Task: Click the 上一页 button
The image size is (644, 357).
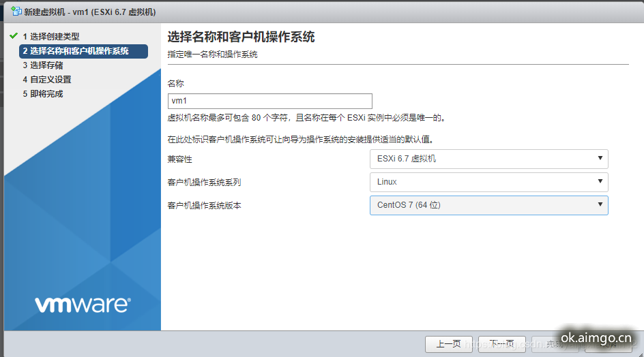Action: pyautogui.click(x=448, y=344)
